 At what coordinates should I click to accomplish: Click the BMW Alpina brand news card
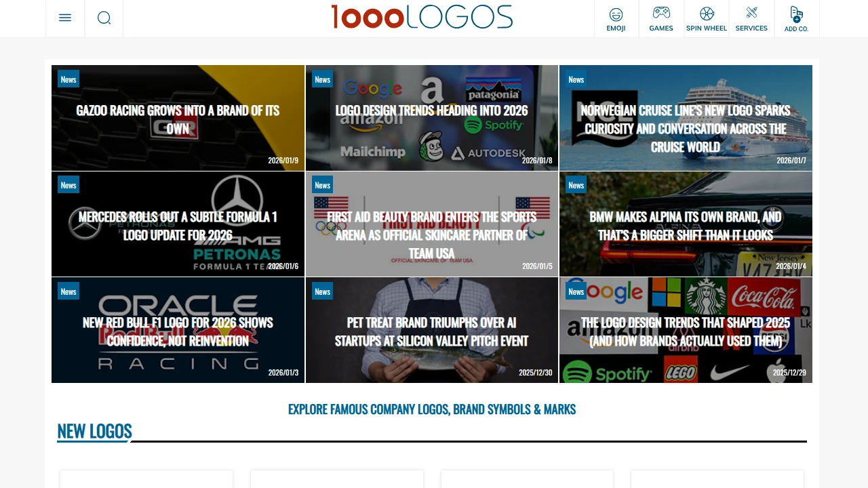pos(685,226)
